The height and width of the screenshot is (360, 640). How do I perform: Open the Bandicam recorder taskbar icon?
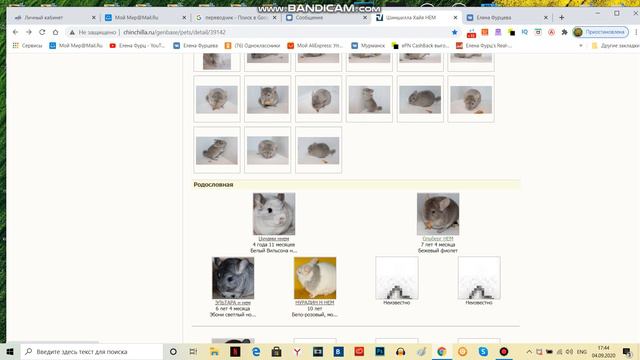(504, 351)
